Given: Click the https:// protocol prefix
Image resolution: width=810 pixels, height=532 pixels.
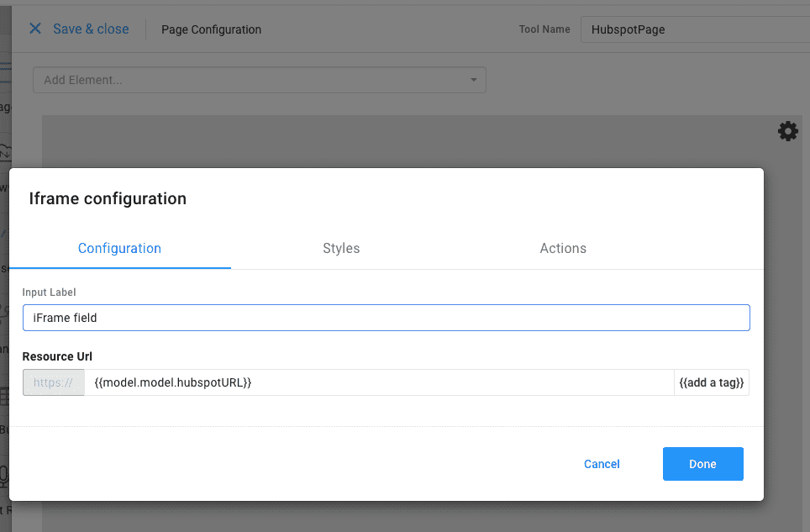Looking at the screenshot, I should 54,382.
